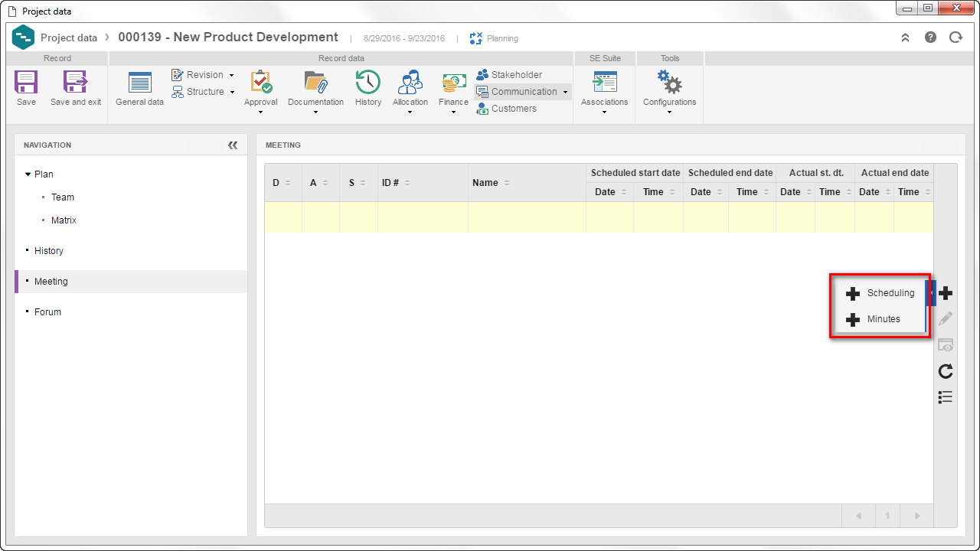Go to next page arrow
This screenshot has width=980, height=551.
coord(917,516)
